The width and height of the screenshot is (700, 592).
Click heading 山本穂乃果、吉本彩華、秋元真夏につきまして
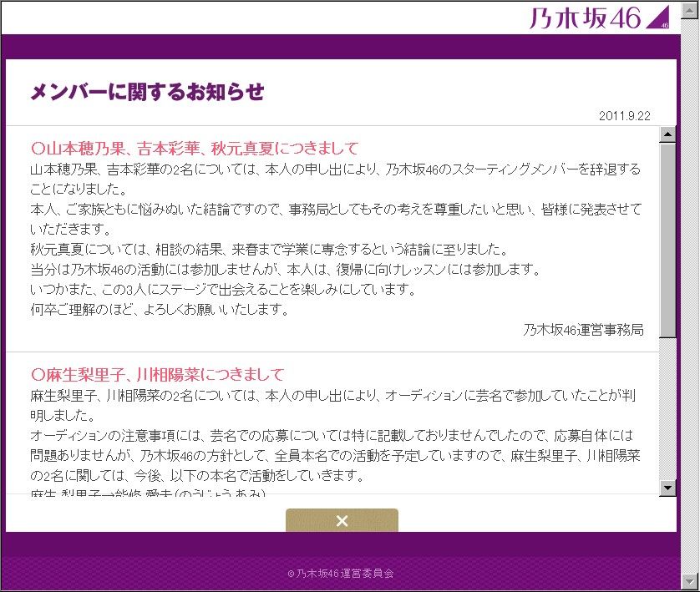pos(195,148)
